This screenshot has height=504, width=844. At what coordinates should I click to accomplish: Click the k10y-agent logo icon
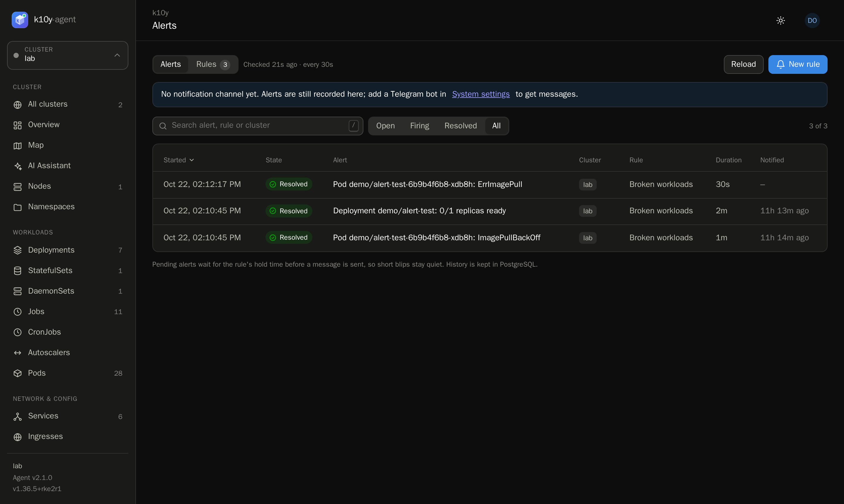click(20, 20)
